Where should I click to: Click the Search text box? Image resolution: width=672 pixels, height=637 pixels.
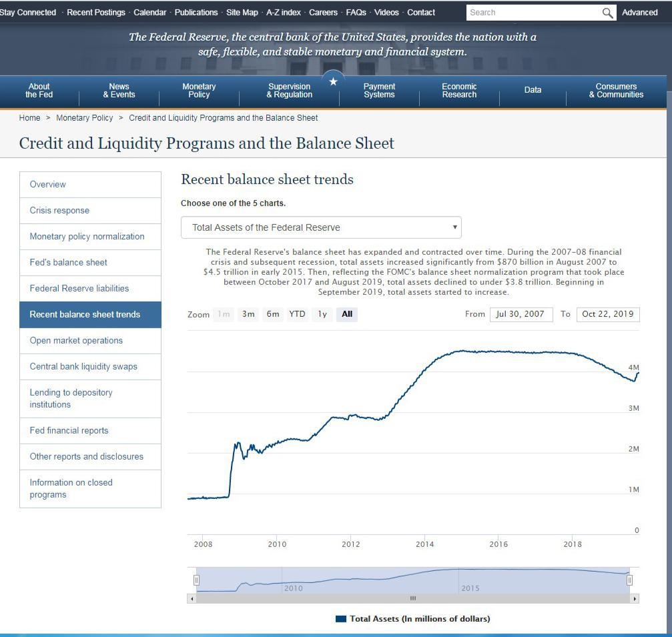534,13
